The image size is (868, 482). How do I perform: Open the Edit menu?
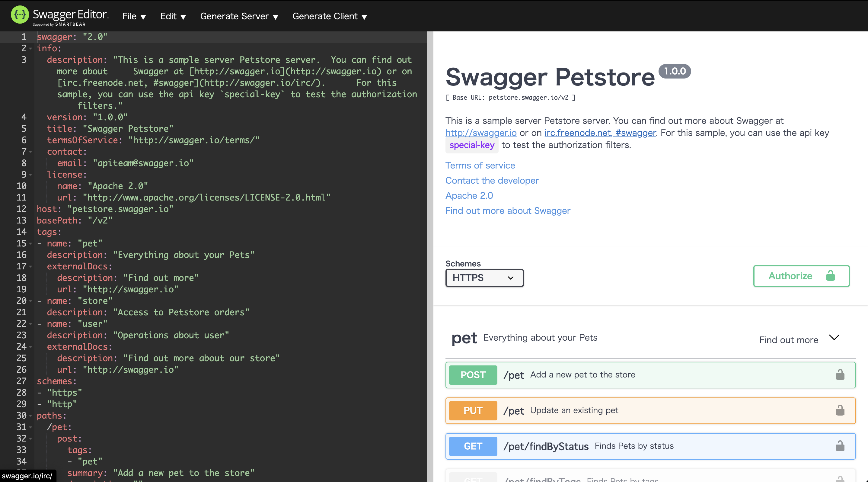tap(173, 16)
